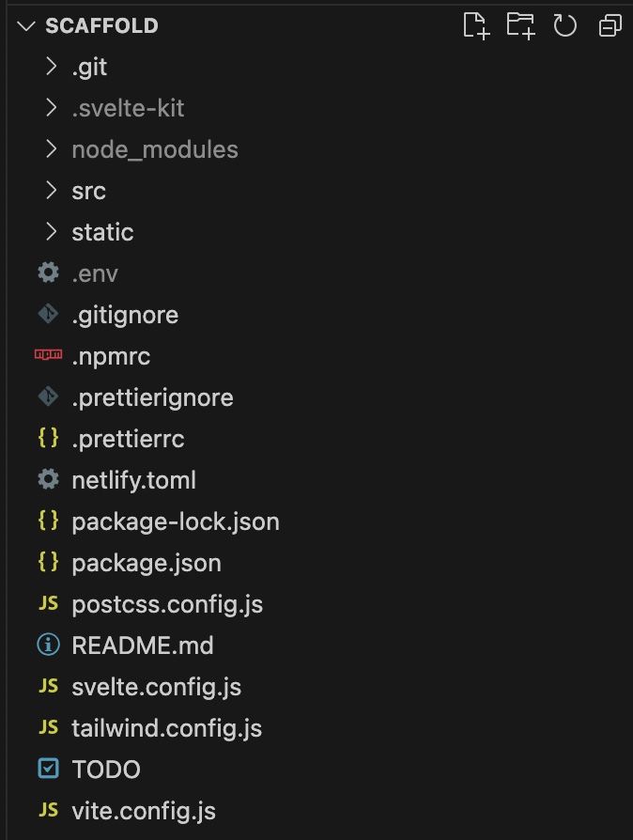Open the svelte.config.js file
This screenshot has width=633, height=840.
(x=156, y=687)
